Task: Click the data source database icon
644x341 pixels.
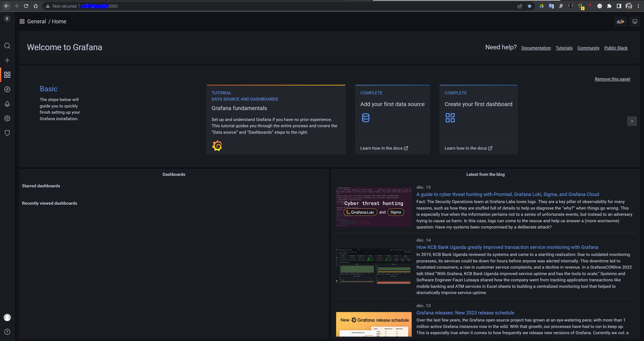Action: click(x=366, y=118)
